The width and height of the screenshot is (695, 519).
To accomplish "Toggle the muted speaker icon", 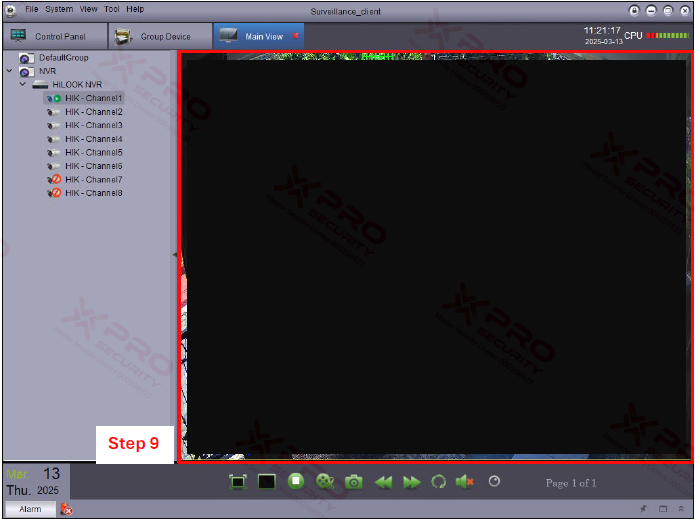I will (465, 482).
